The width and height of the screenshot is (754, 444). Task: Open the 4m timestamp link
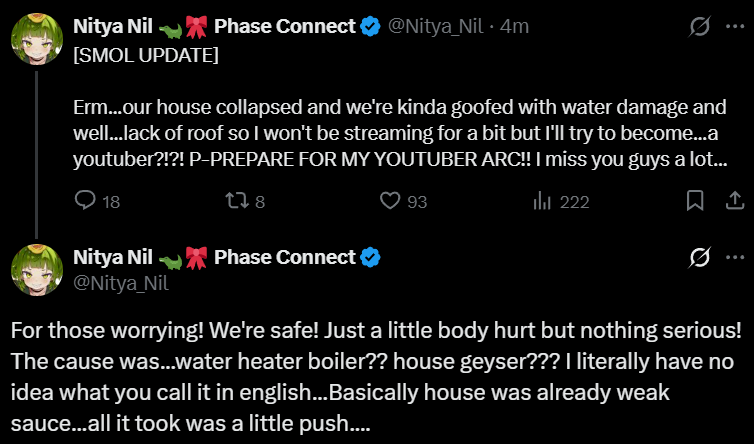[x=514, y=26]
